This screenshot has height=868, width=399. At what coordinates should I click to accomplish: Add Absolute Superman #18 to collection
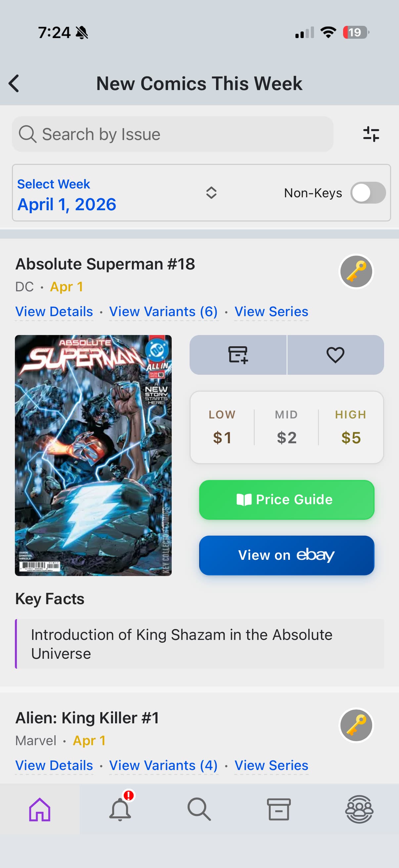click(x=238, y=355)
